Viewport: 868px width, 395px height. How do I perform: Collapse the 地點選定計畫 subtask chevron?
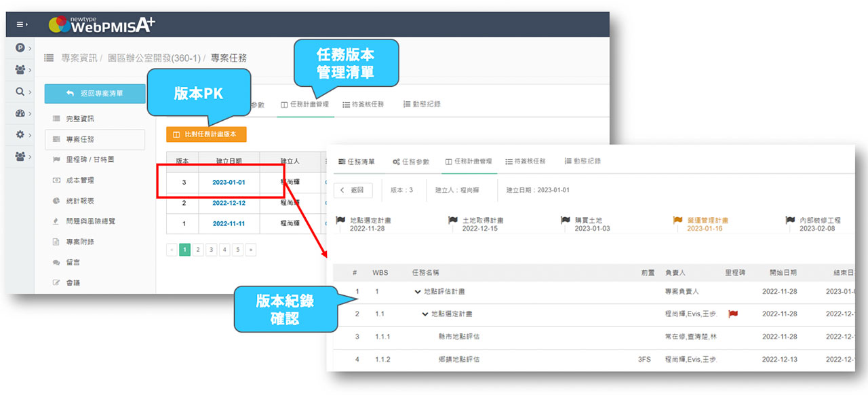[425, 314]
